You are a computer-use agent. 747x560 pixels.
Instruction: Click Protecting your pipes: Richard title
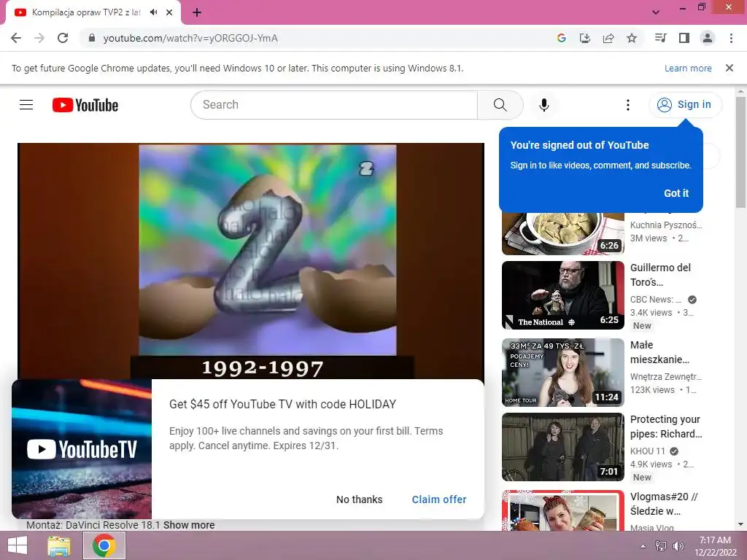pos(665,426)
